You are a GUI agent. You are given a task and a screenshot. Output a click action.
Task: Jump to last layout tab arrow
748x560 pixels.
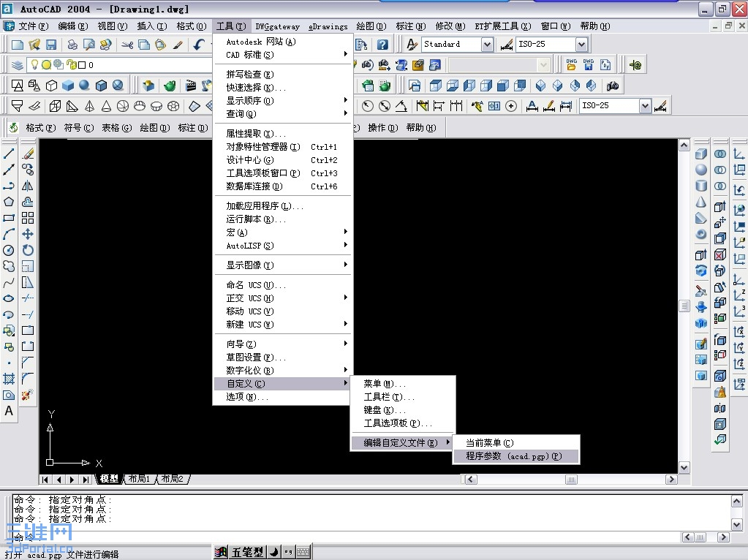86,480
